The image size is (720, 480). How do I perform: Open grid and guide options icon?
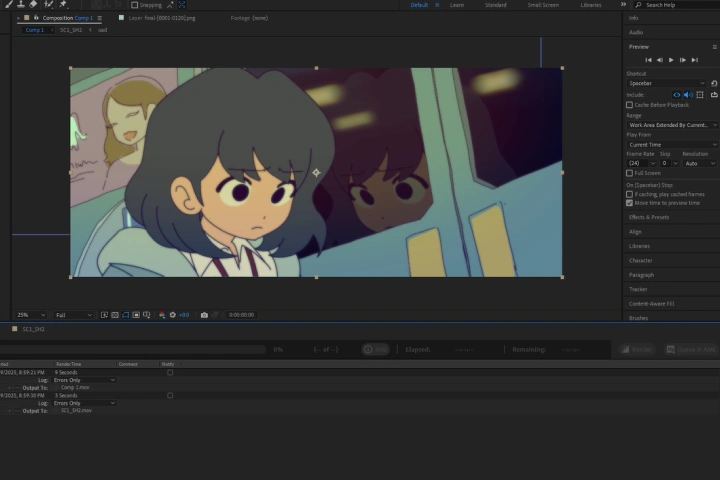point(146,315)
